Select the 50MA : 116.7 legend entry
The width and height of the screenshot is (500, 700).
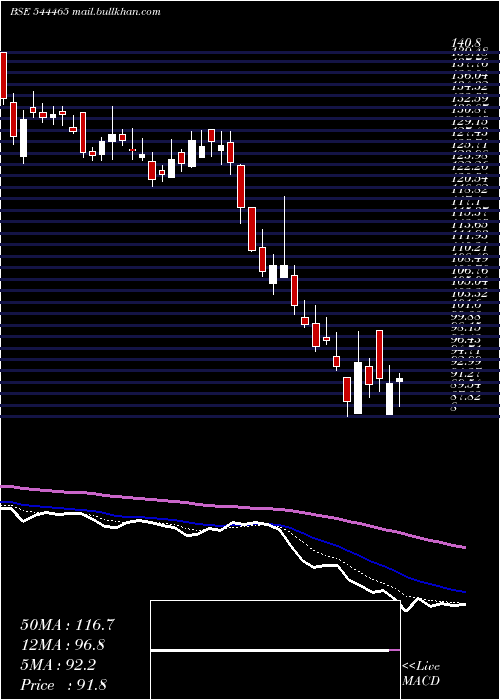coord(67,625)
